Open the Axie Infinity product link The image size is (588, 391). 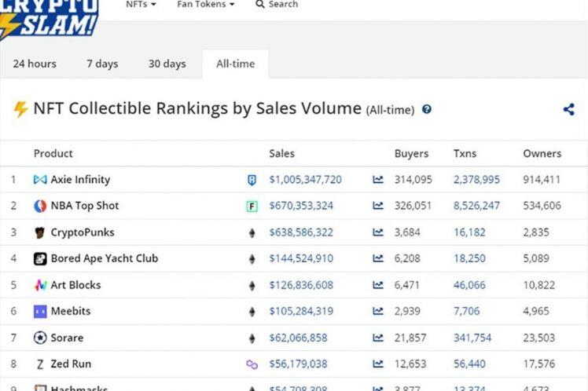click(x=80, y=180)
